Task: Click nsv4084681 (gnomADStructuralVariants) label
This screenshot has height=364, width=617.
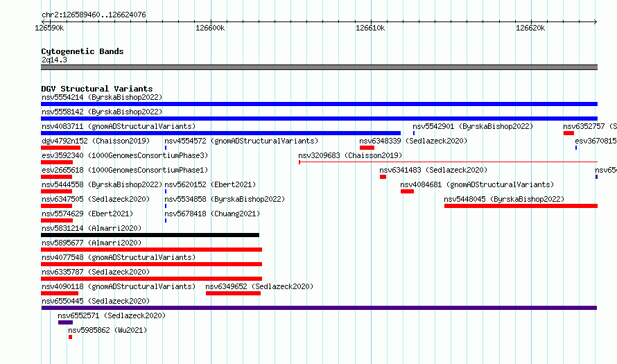Action: [x=477, y=184]
